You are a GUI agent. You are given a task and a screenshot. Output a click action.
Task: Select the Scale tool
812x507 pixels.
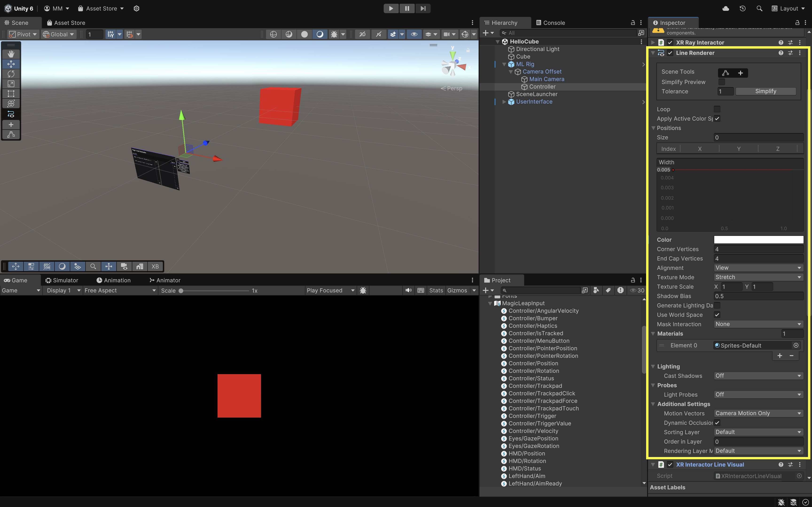11,84
